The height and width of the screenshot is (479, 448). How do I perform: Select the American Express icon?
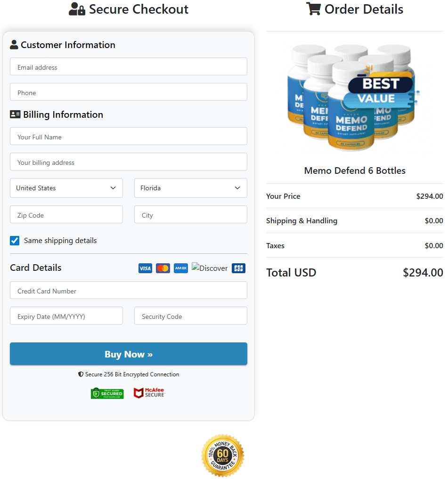click(181, 268)
